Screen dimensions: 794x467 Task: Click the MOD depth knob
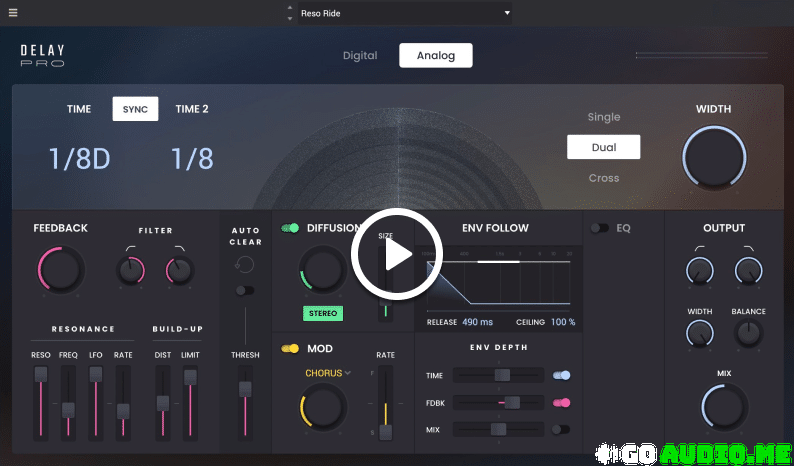coord(323,407)
